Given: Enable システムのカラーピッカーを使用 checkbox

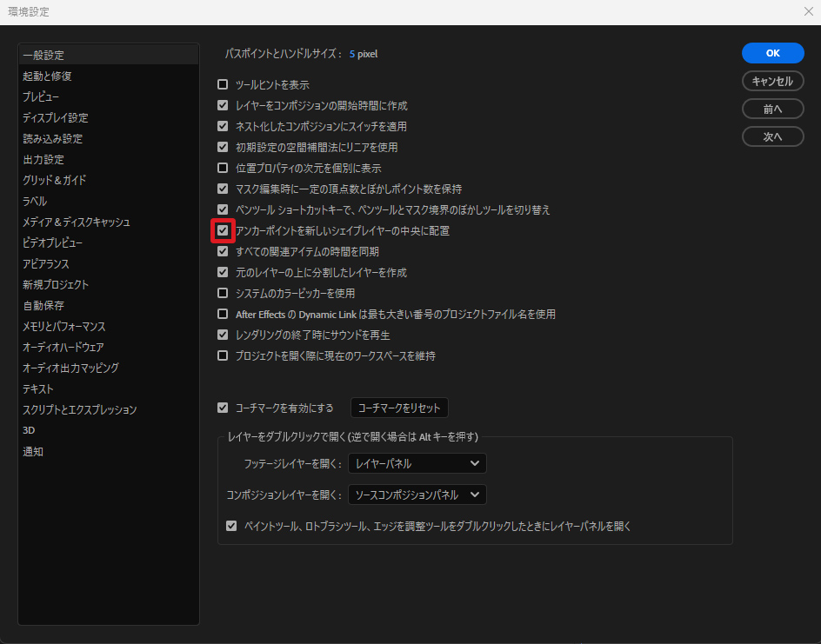Looking at the screenshot, I should pos(223,294).
